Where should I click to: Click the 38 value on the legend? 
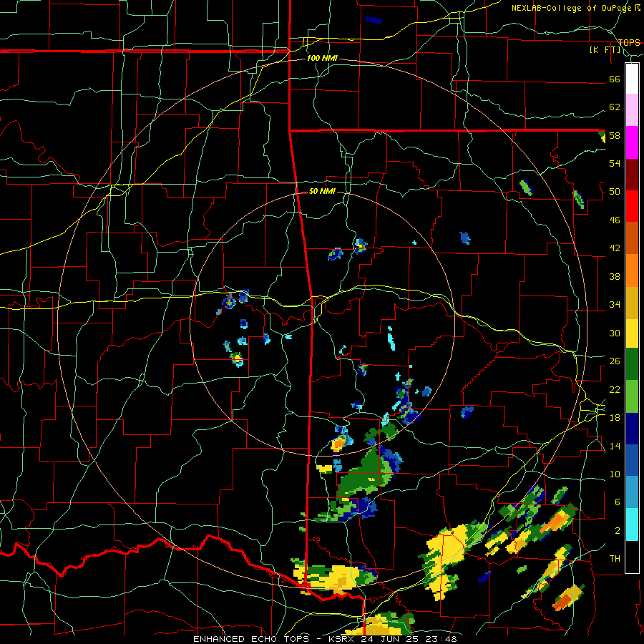point(615,276)
